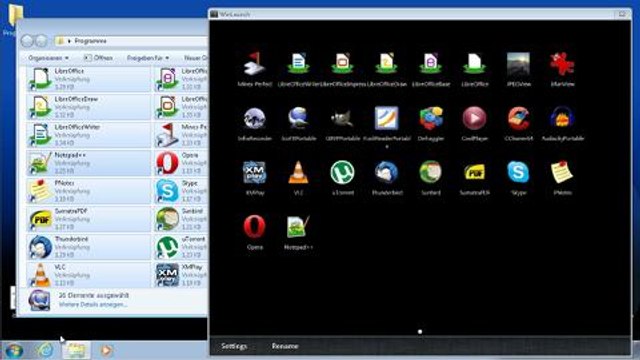Image resolution: width=640 pixels, height=360 pixels.
Task: Click Explorer forward navigation button
Action: click(41, 41)
